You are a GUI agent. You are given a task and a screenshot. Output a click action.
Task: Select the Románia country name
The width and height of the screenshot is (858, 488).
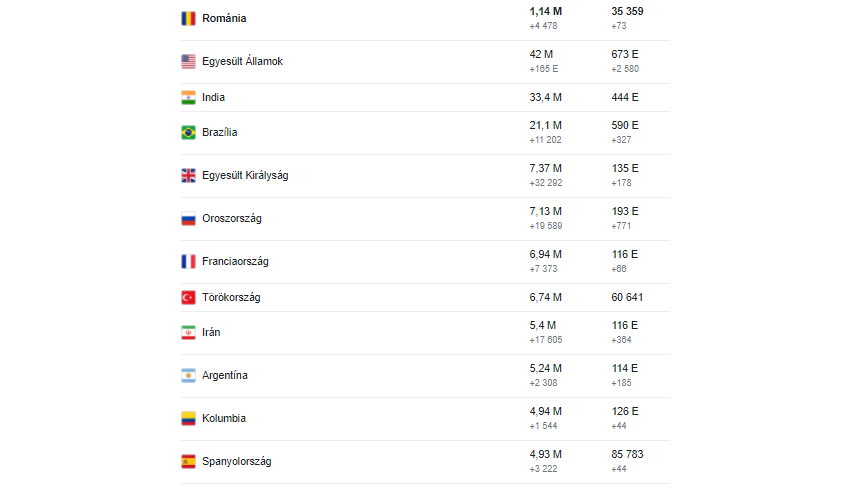click(x=224, y=18)
